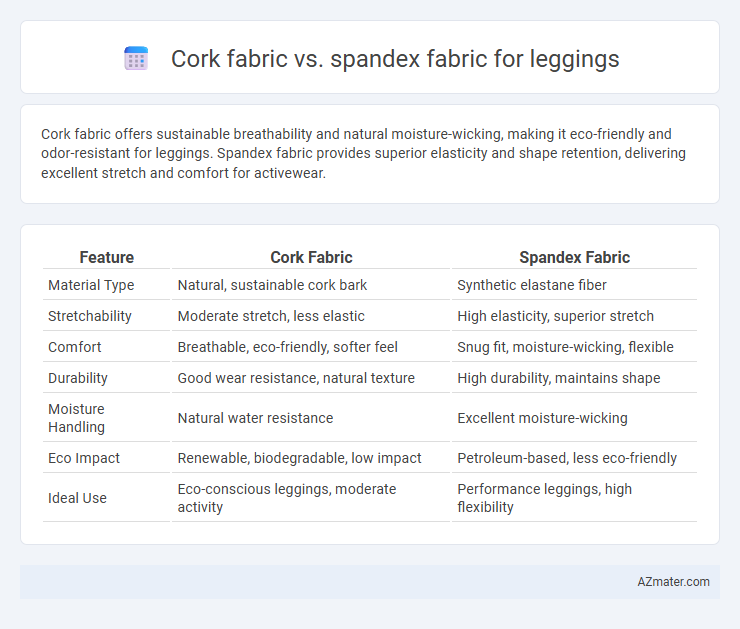Select the 'Cork Fabric' column header
Image resolution: width=740 pixels, height=629 pixels.
311,257
